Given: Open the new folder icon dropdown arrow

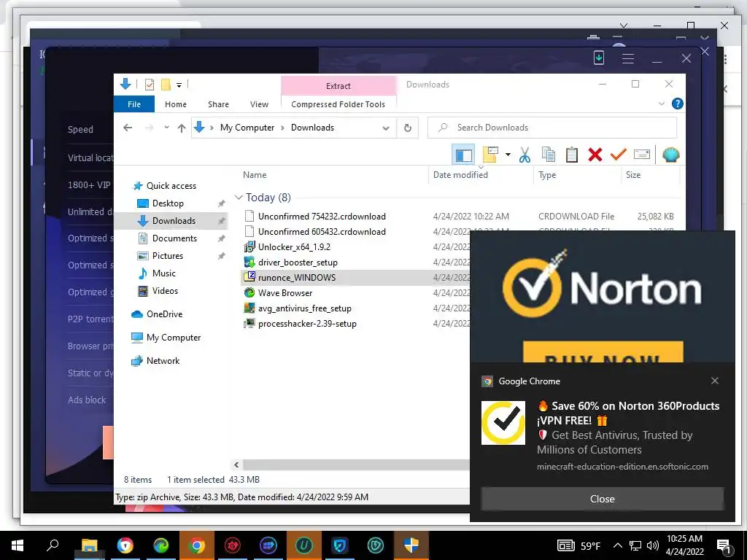Looking at the screenshot, I should tap(508, 155).
